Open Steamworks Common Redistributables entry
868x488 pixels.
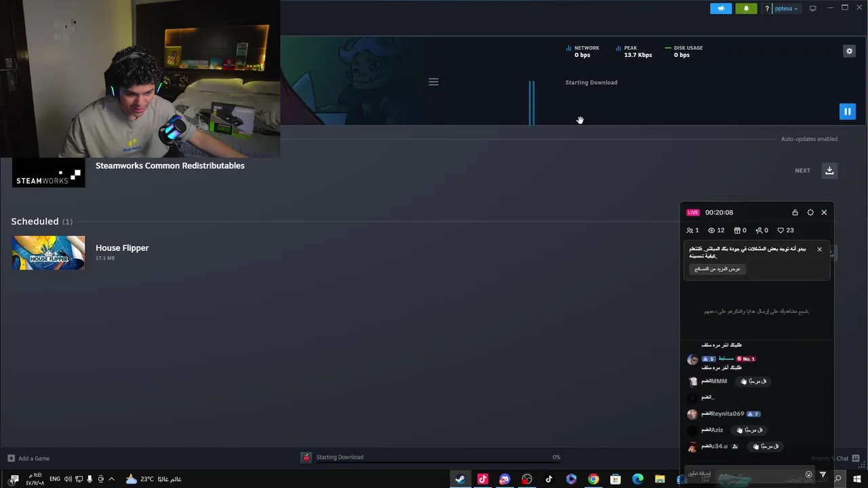(170, 165)
